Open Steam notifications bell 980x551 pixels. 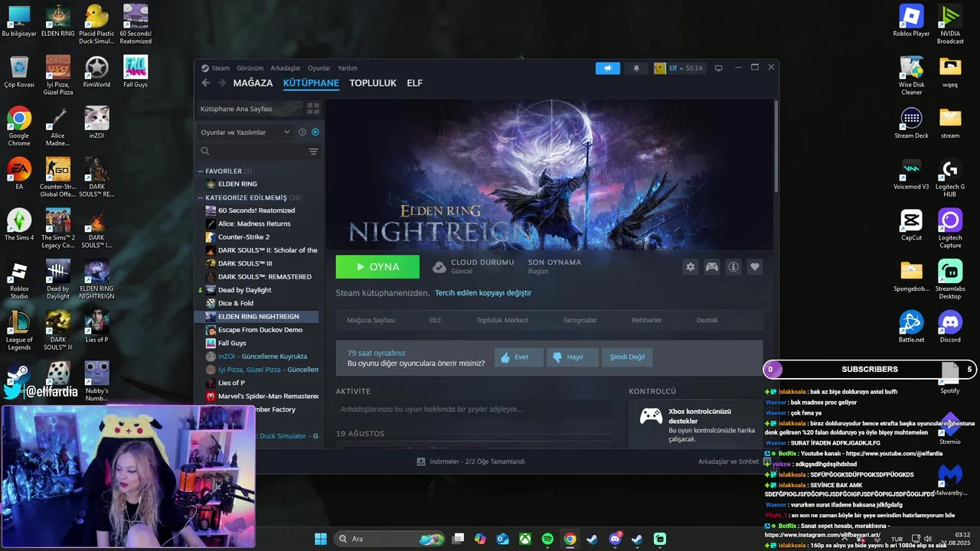click(636, 68)
